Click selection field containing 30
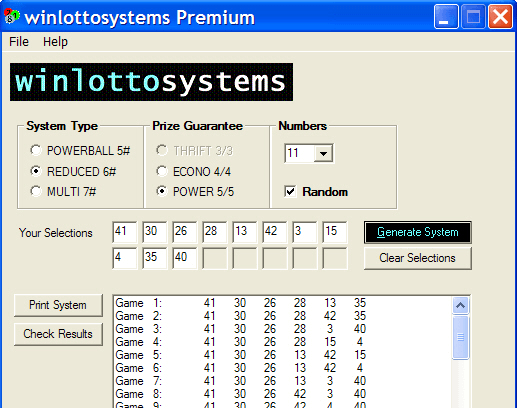Screen dimensions: 517x408 [155, 232]
